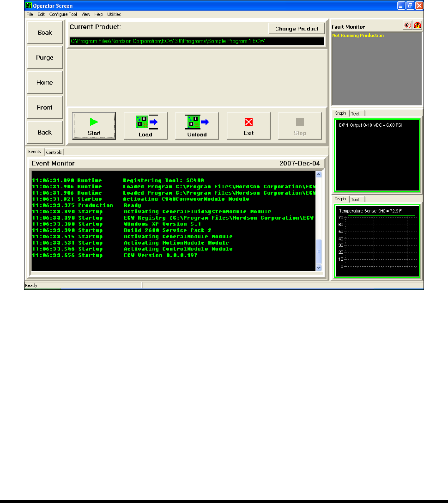Click the Change Product button
The height and width of the screenshot is (503, 448).
[x=297, y=29]
